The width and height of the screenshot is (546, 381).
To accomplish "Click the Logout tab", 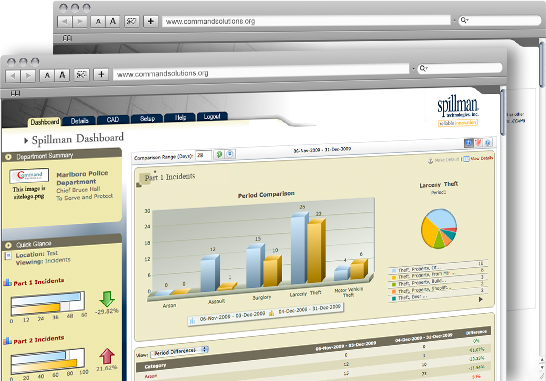I will point(212,116).
